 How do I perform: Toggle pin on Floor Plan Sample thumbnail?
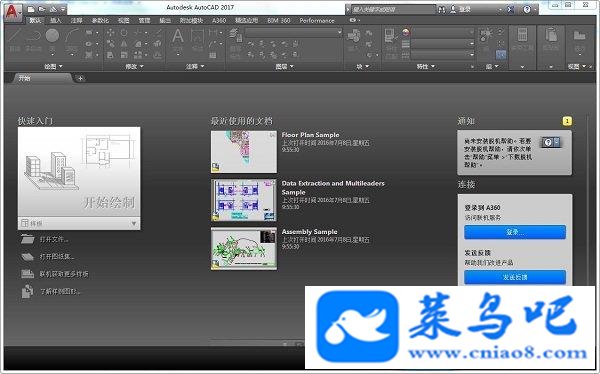click(x=272, y=135)
